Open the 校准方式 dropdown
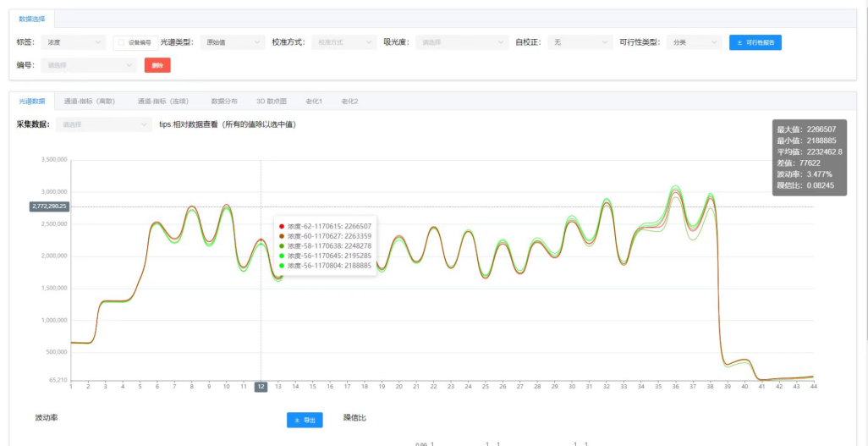Viewport: 868px width, 446px height. coord(343,42)
